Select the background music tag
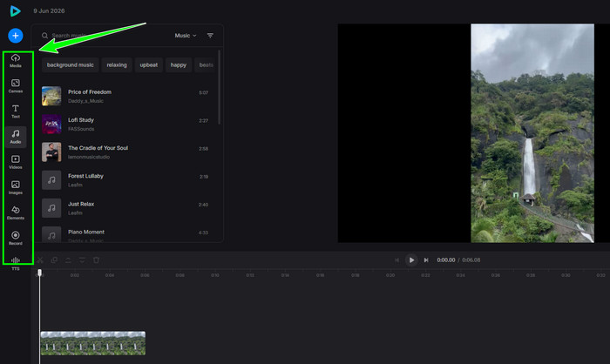Screen dimensions: 610x364 coord(71,65)
